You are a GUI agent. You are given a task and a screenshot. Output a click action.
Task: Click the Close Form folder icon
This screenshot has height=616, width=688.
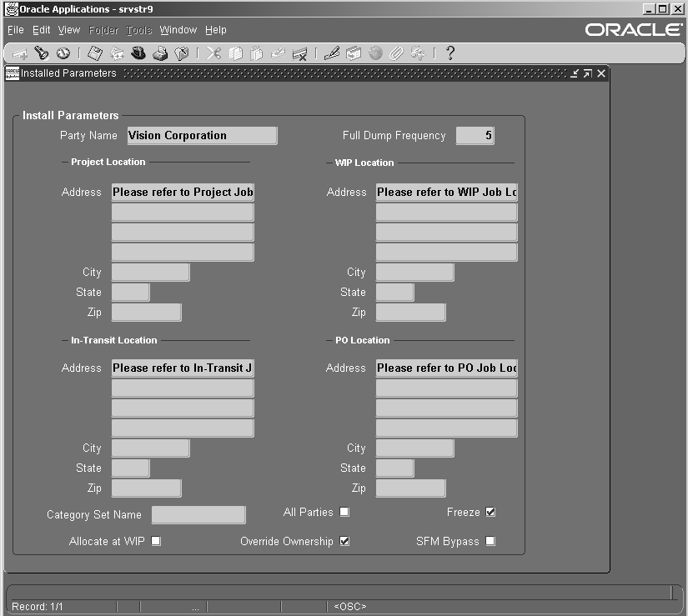click(182, 53)
